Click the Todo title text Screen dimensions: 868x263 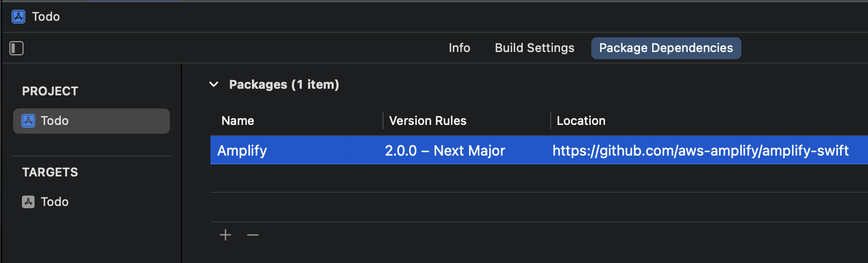[x=46, y=16]
